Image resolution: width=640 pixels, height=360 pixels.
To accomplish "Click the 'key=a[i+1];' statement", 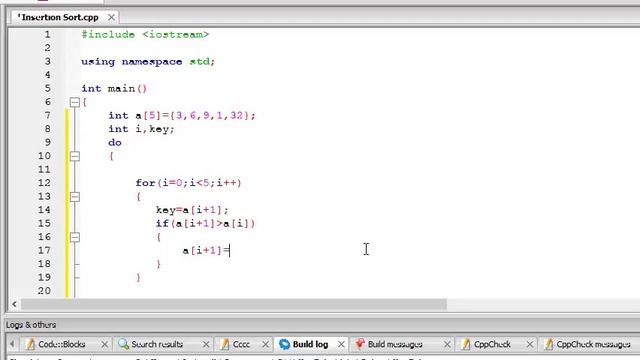I will pos(192,210).
